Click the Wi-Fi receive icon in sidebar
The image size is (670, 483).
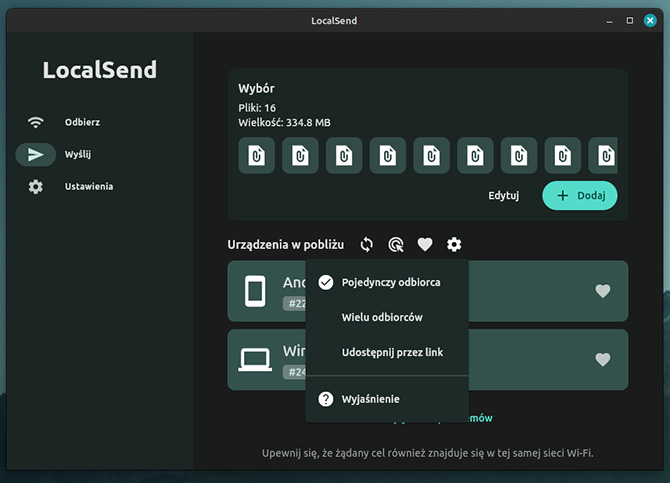pyautogui.click(x=35, y=122)
